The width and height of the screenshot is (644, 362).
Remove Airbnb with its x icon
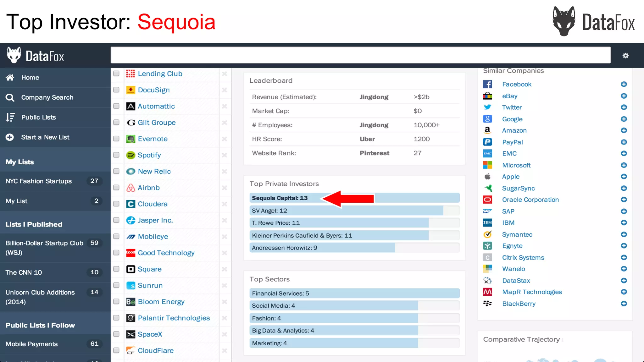[225, 188]
